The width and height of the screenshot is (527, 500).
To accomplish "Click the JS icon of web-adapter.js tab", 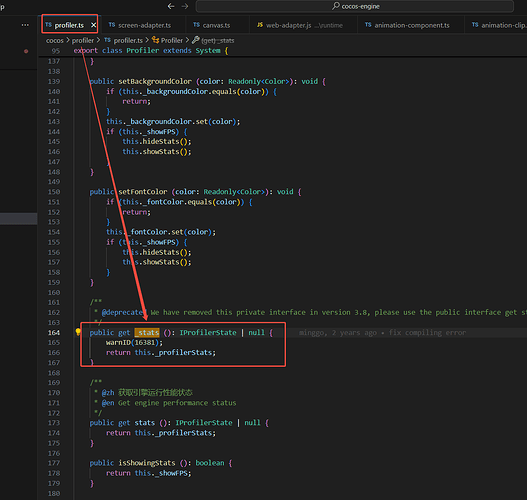I will pos(259,25).
